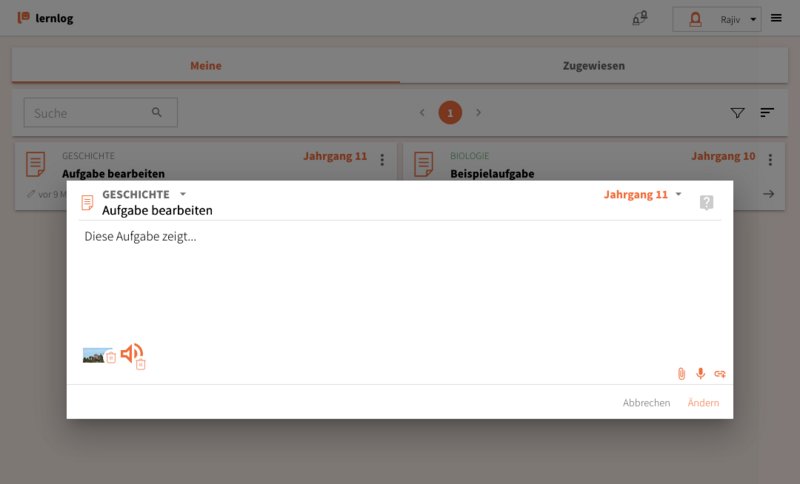
Task: Delete the attached image using trash icon
Action: click(x=111, y=358)
